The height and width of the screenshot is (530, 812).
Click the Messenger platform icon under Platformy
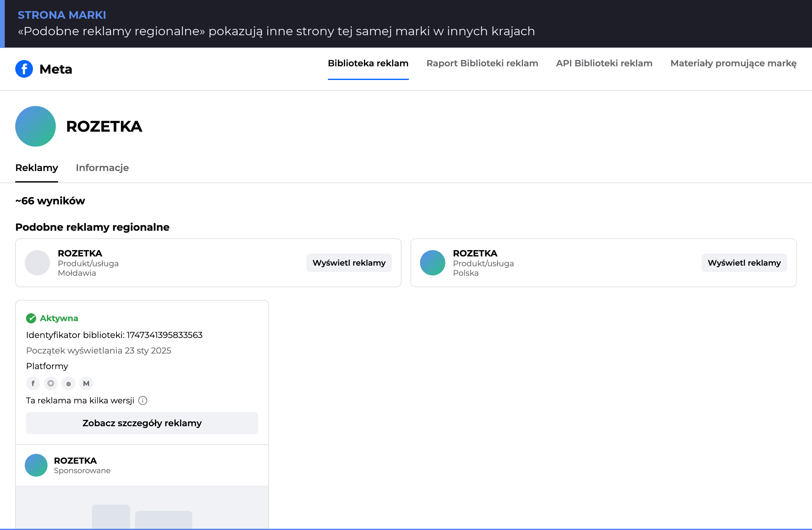(x=86, y=383)
